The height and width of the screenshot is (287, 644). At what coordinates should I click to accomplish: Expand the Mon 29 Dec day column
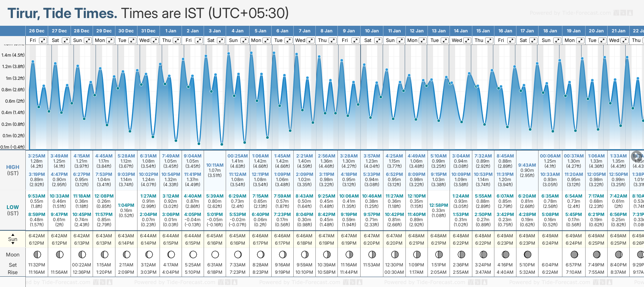coord(110,40)
